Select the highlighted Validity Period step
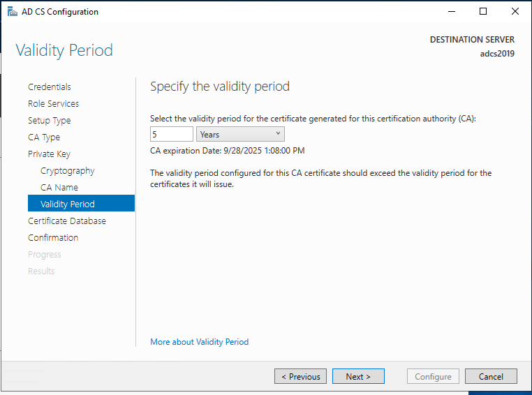Screen dimensions: 532x395 tap(67, 204)
